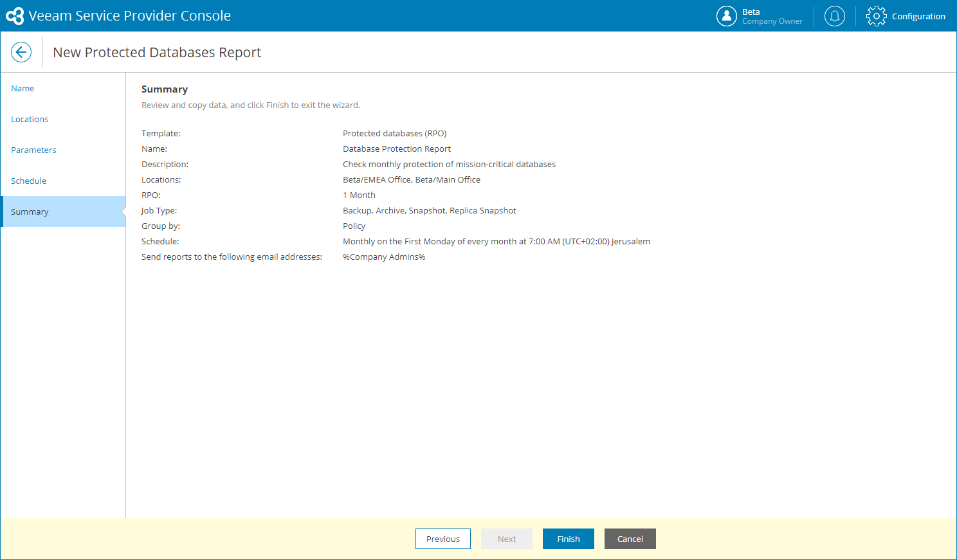
Task: Click the Summary section heading
Action: (x=165, y=89)
